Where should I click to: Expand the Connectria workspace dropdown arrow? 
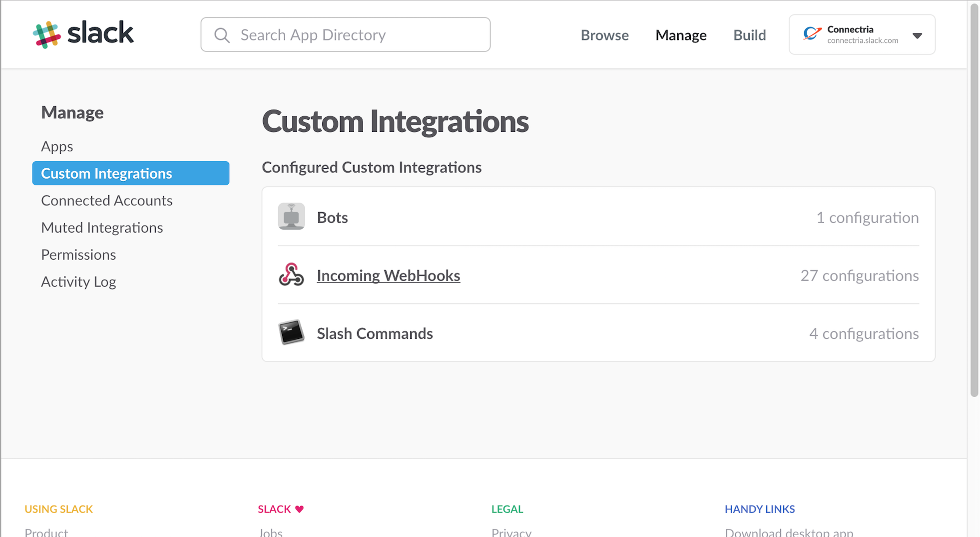(917, 35)
